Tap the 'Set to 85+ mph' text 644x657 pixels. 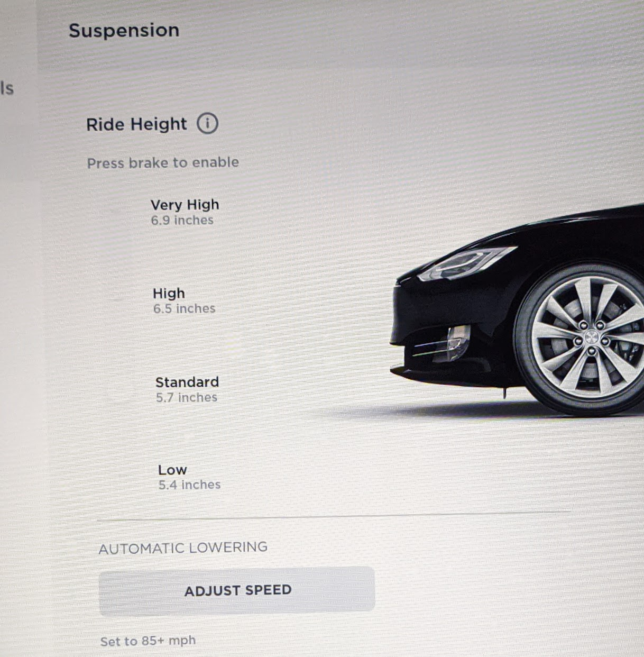148,641
